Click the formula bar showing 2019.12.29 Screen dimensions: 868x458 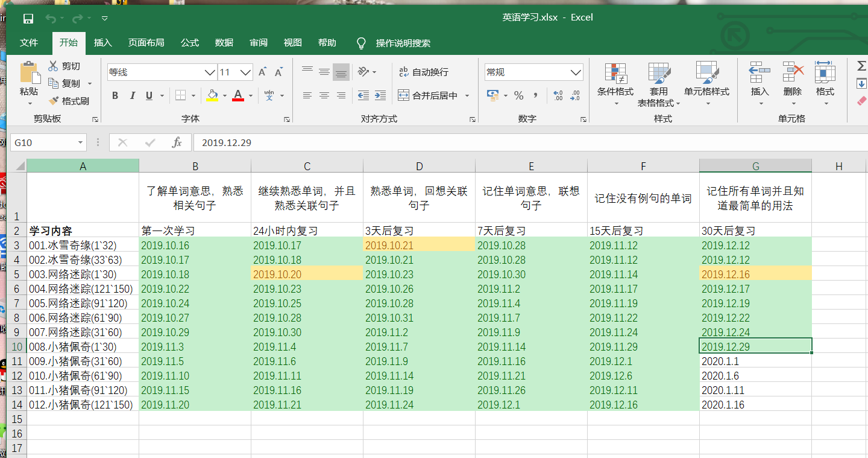(530, 142)
